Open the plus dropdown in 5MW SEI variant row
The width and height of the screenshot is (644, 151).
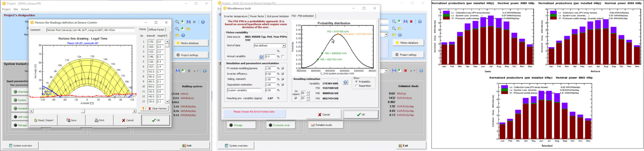[413, 71]
